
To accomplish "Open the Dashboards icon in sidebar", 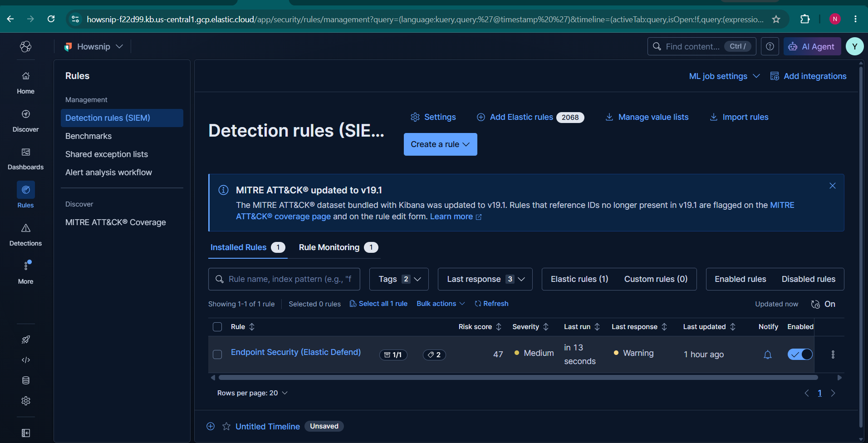I will coord(26,152).
